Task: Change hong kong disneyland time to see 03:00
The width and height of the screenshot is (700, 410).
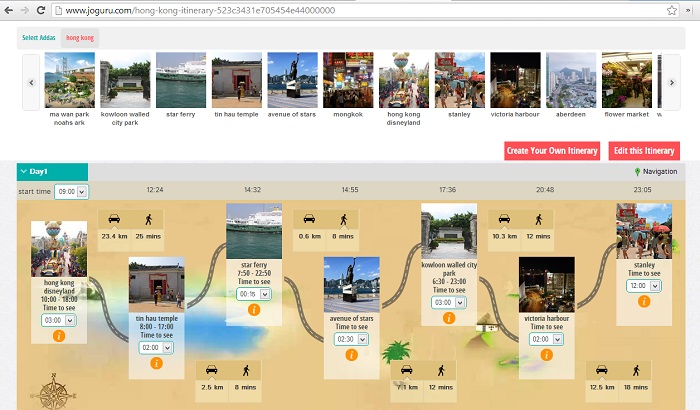Action: point(58,320)
